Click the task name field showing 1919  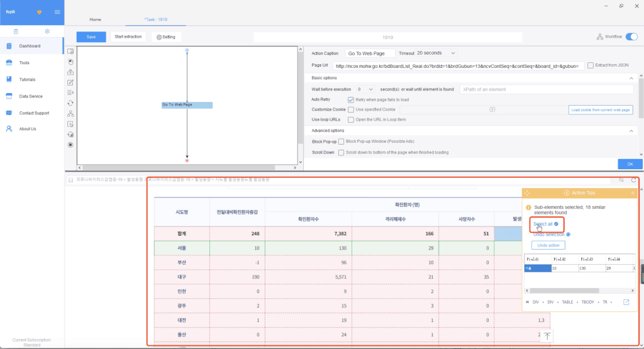(387, 37)
